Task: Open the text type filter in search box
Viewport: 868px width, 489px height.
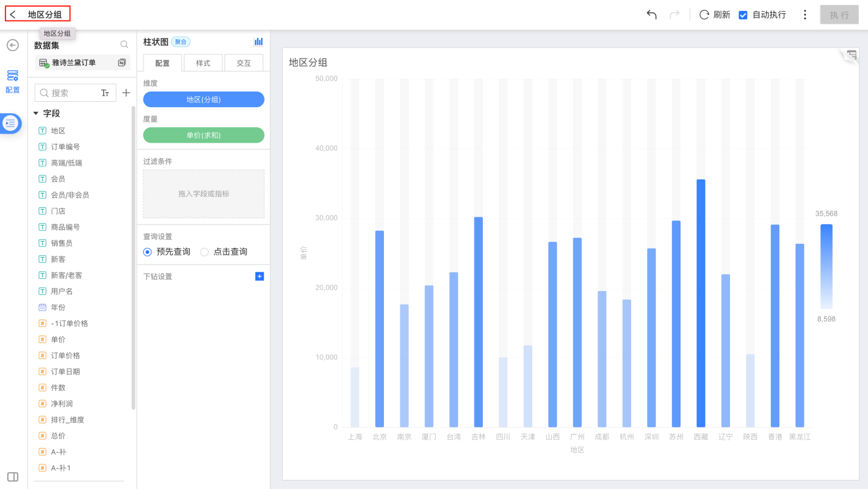Action: click(105, 93)
